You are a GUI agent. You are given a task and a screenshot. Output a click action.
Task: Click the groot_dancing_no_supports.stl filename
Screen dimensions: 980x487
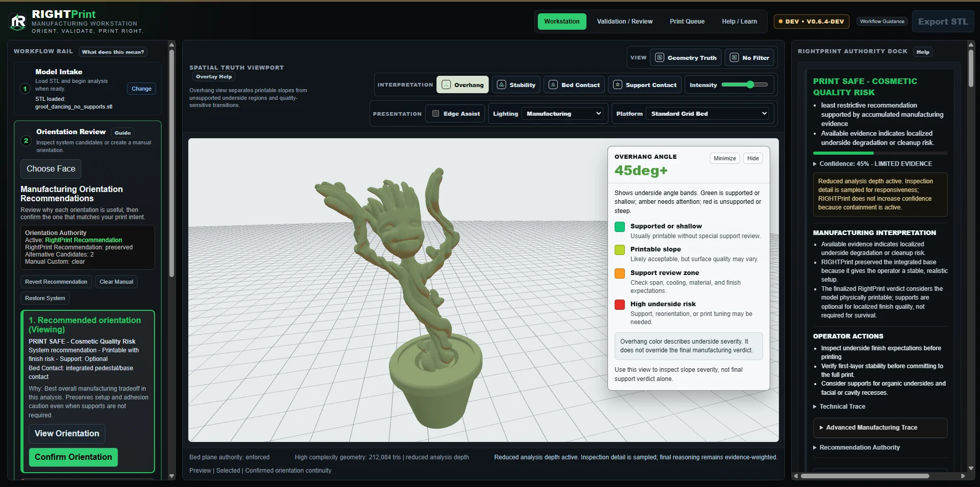[74, 107]
